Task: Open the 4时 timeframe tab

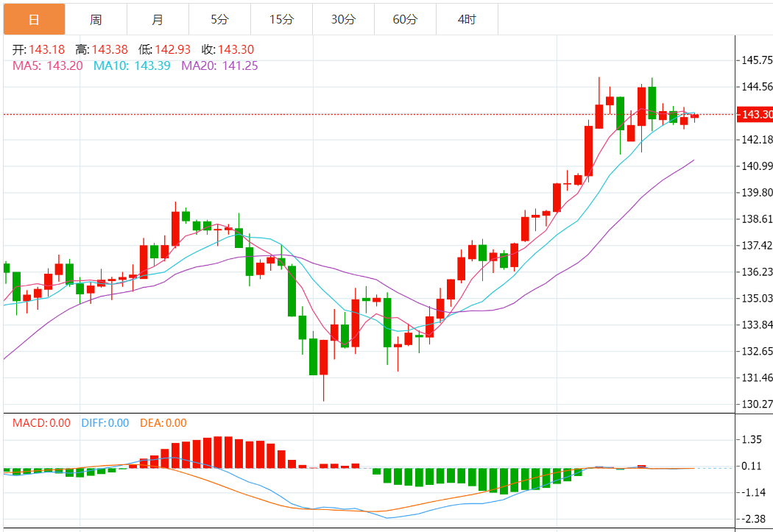Action: [467, 20]
